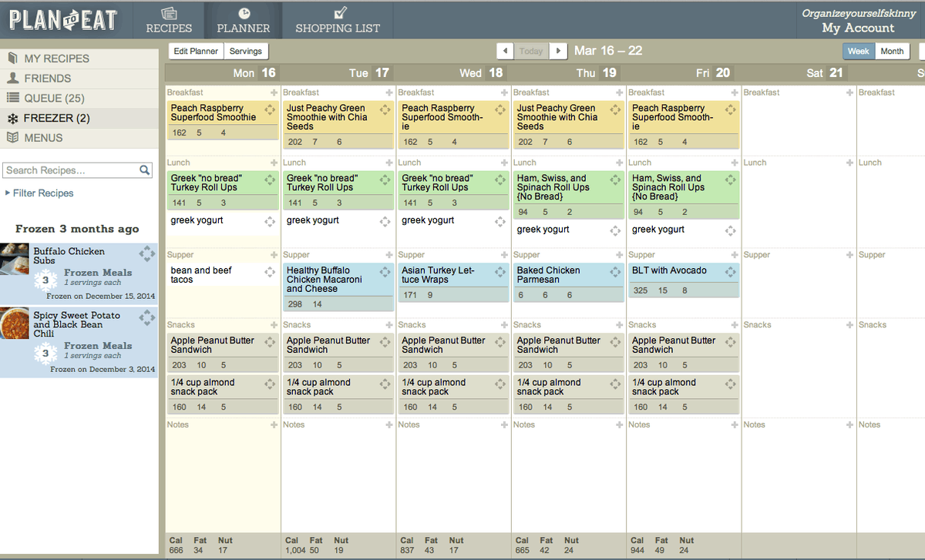Add a Monday note
Image resolution: width=925 pixels, height=560 pixels.
[x=274, y=424]
